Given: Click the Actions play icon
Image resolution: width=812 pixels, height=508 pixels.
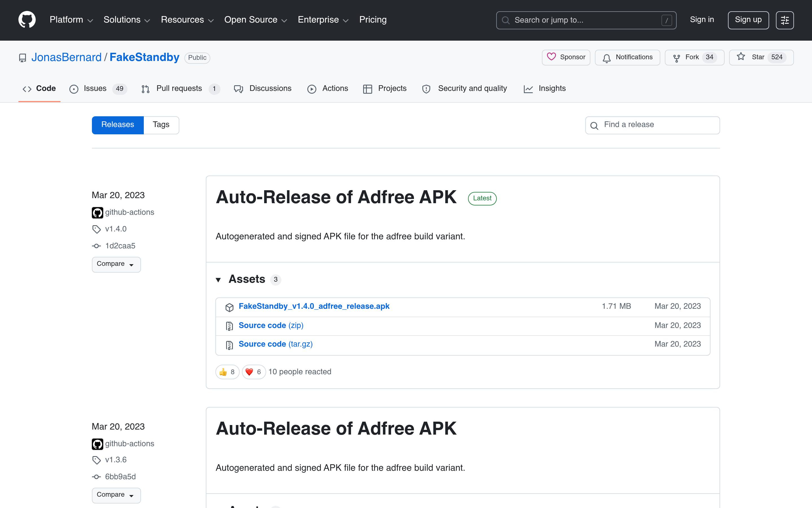Looking at the screenshot, I should coord(312,89).
